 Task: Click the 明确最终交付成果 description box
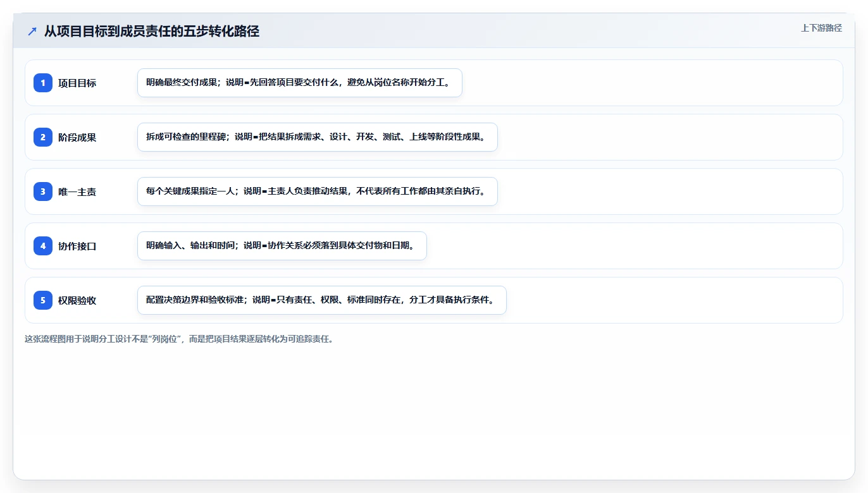tap(300, 83)
